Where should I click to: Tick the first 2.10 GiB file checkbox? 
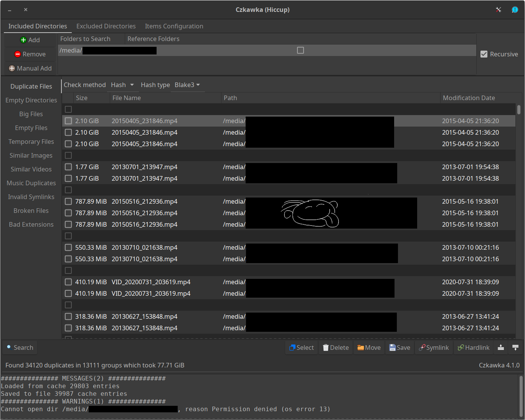[x=68, y=121]
